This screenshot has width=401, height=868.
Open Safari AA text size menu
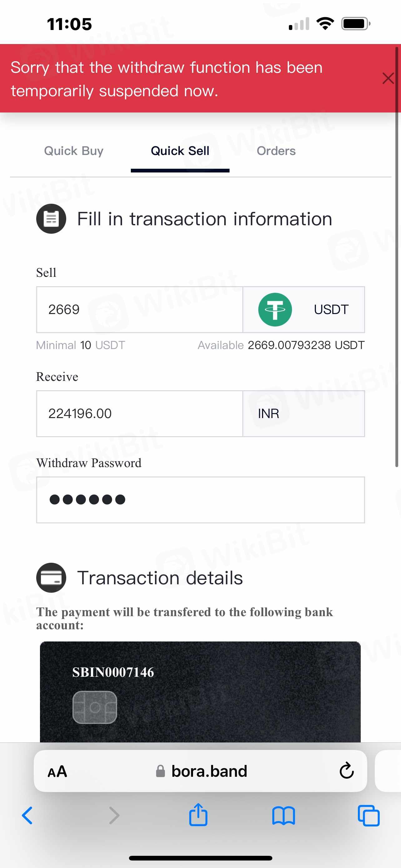(x=57, y=771)
